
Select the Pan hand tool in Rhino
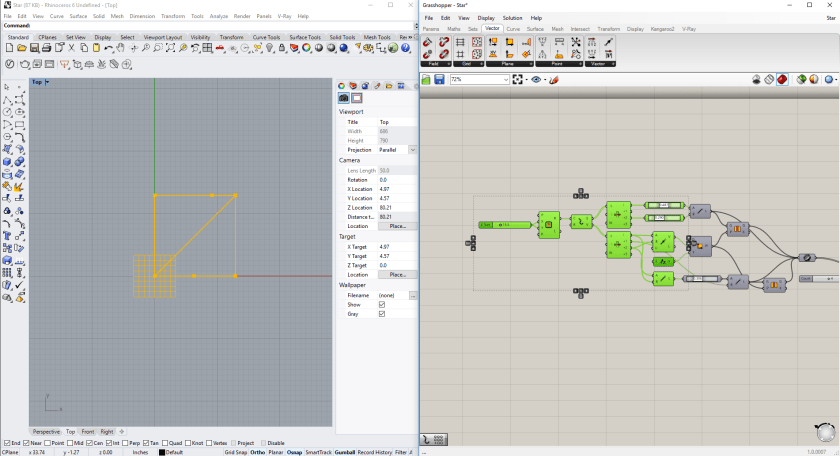(121, 48)
